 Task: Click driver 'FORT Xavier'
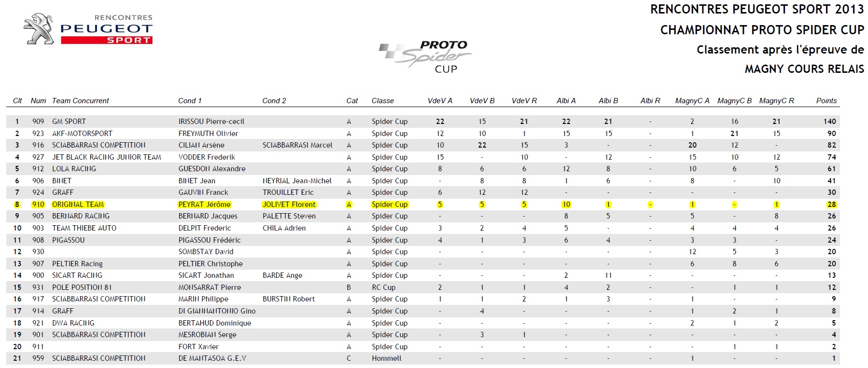[x=198, y=347]
